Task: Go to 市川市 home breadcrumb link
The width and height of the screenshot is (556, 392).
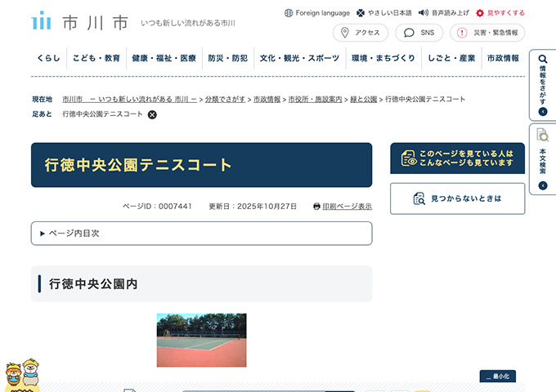Action: [x=129, y=100]
